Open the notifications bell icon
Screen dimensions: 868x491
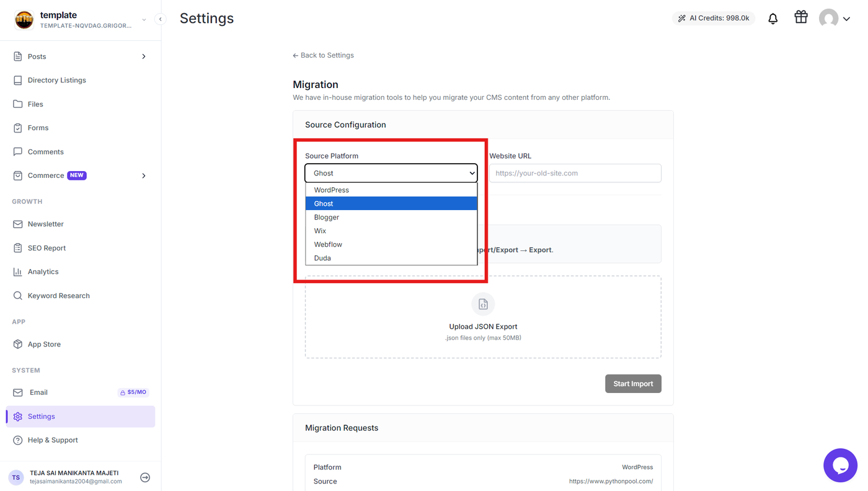tap(773, 19)
